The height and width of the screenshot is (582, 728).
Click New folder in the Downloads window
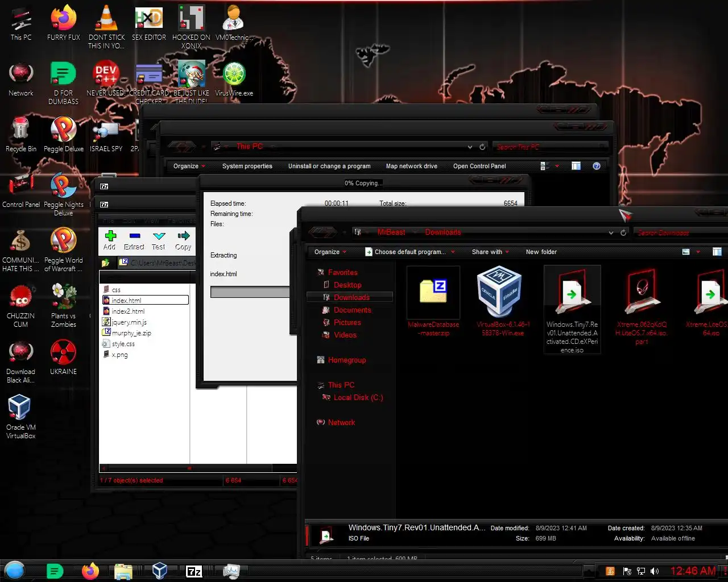click(x=541, y=252)
